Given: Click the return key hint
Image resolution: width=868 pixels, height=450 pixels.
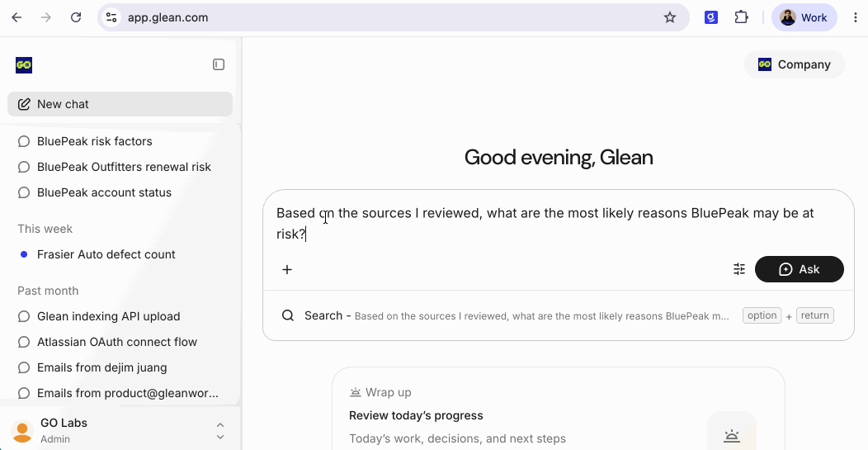Looking at the screenshot, I should (x=815, y=315).
